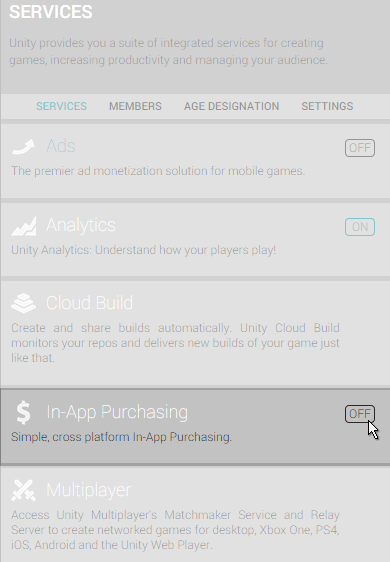
Task: Click the SERVICES panel header title
Action: tap(51, 12)
